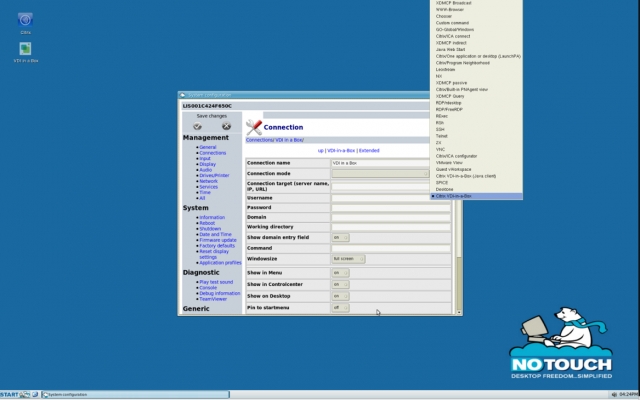
Task: Click the Username input field
Action: tap(380, 198)
